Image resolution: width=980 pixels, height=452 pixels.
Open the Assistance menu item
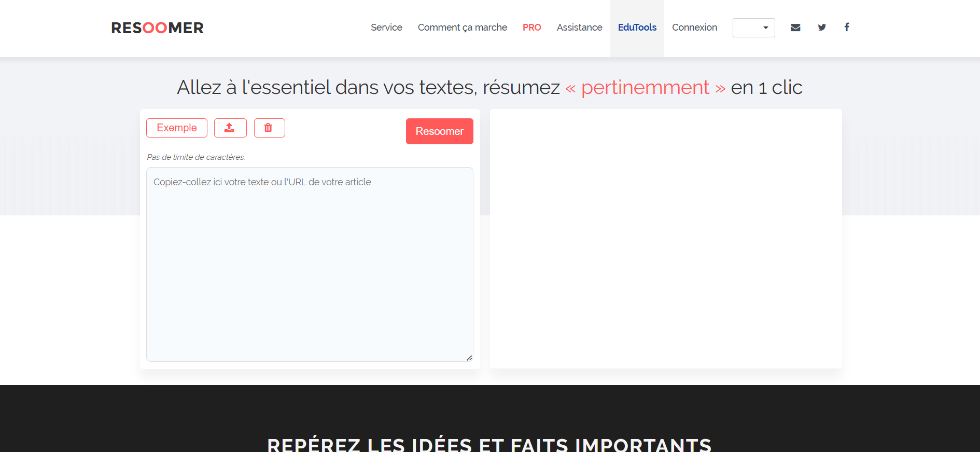coord(579,28)
